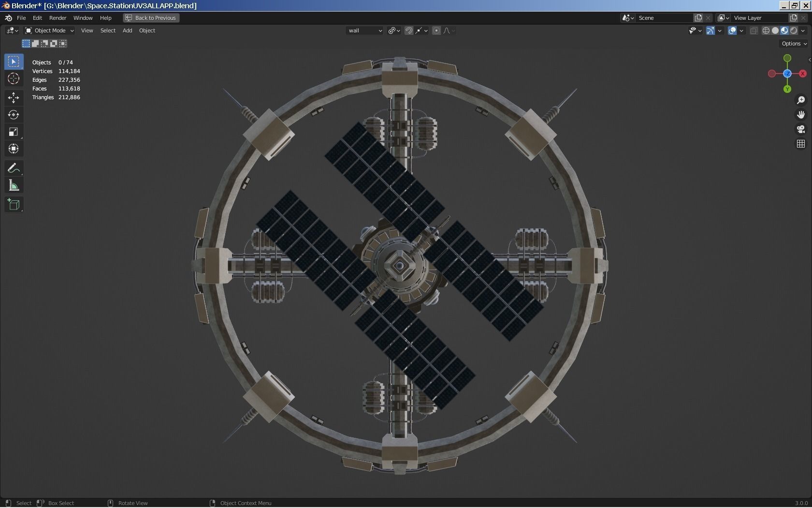Set selection mode to invert
The height and width of the screenshot is (508, 812).
pos(54,44)
